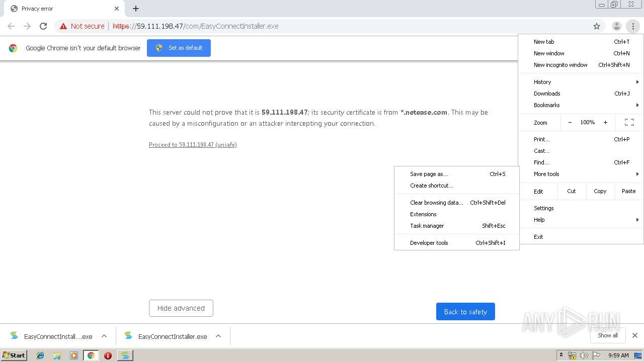Click the Hide advanced button
Image resolution: width=644 pixels, height=362 pixels.
coord(181,308)
